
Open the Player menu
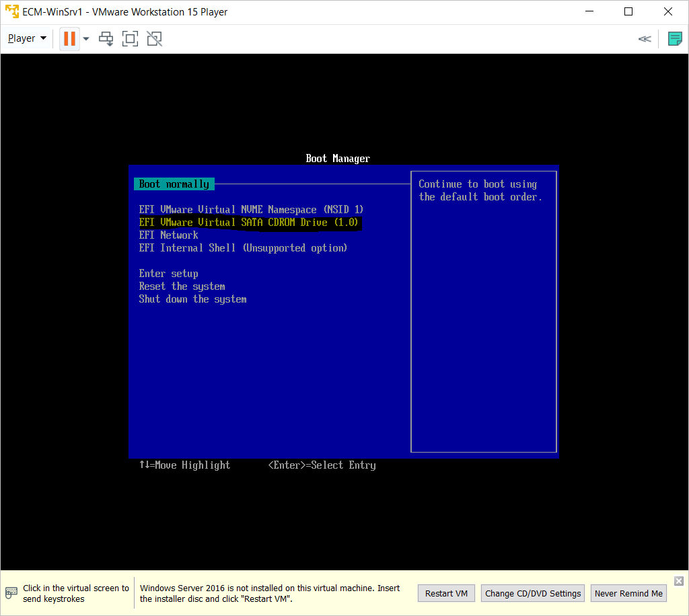coord(27,38)
